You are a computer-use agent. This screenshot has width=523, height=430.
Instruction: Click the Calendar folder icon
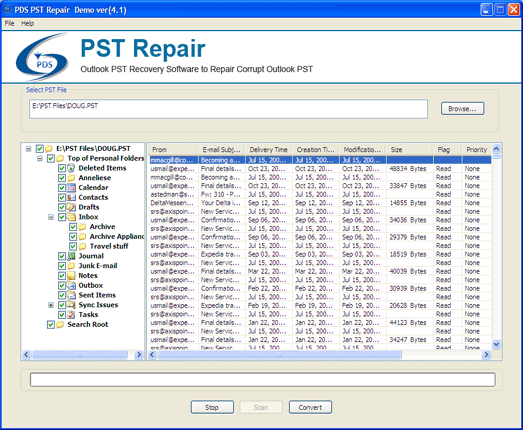click(x=71, y=187)
